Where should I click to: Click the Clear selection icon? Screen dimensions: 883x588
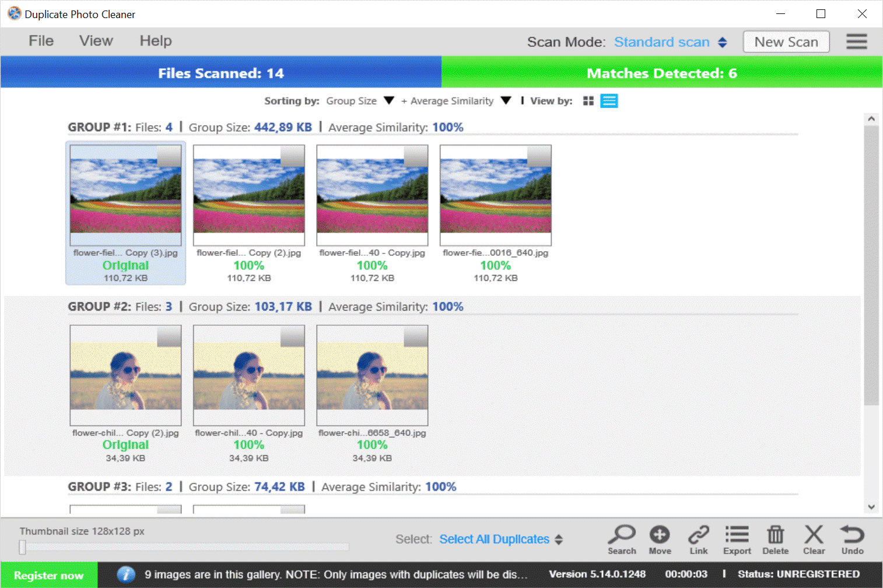(814, 539)
